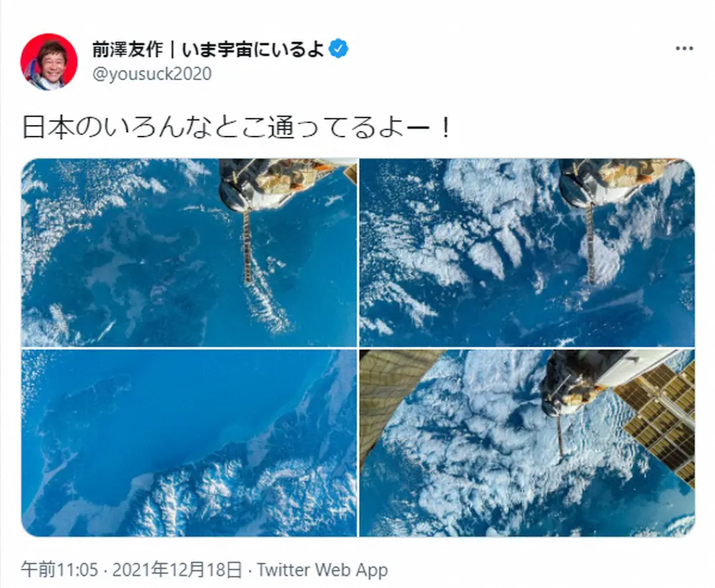Image resolution: width=715 pixels, height=588 pixels.
Task: View the top-right cloud-covered photo
Action: pyautogui.click(x=527, y=252)
